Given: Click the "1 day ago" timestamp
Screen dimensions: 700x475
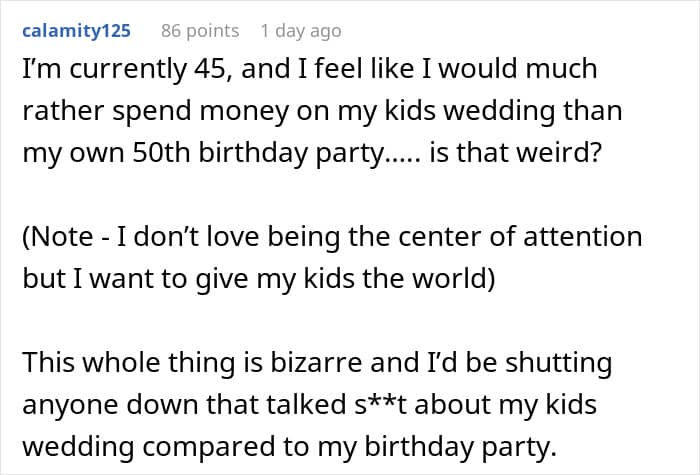Looking at the screenshot, I should click(300, 31).
